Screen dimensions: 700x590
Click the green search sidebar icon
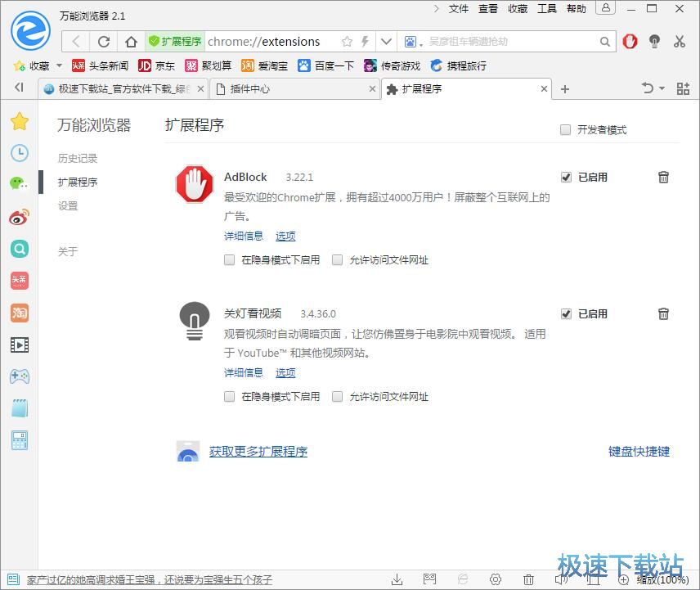pyautogui.click(x=20, y=249)
